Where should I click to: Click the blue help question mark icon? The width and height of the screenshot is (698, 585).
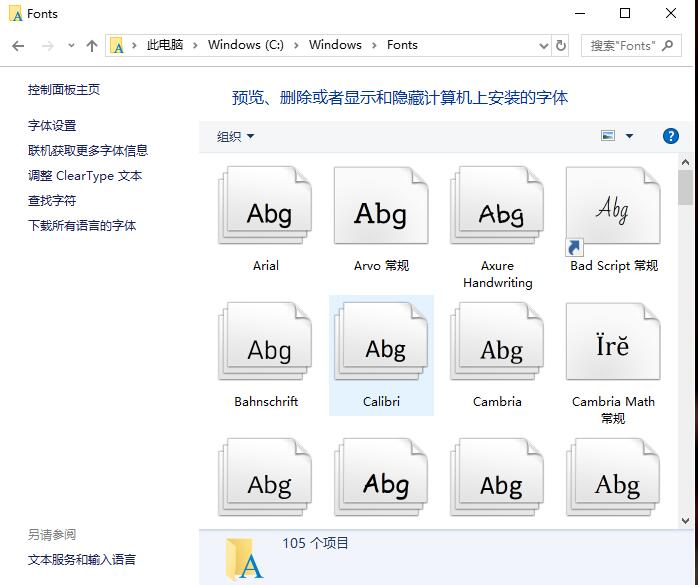670,136
